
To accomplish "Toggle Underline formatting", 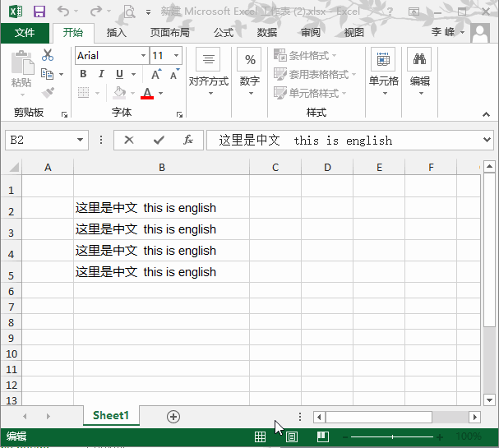I will [119, 74].
